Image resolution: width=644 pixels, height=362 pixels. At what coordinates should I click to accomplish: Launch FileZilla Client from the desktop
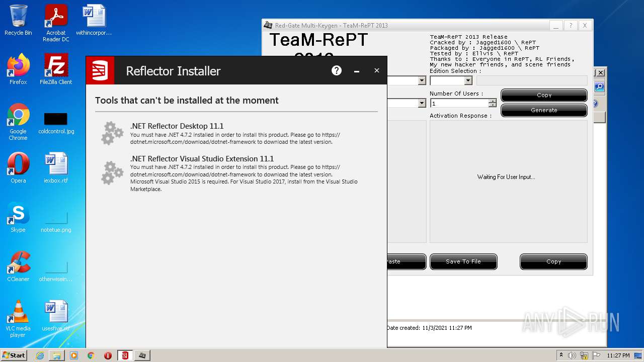pyautogui.click(x=56, y=69)
